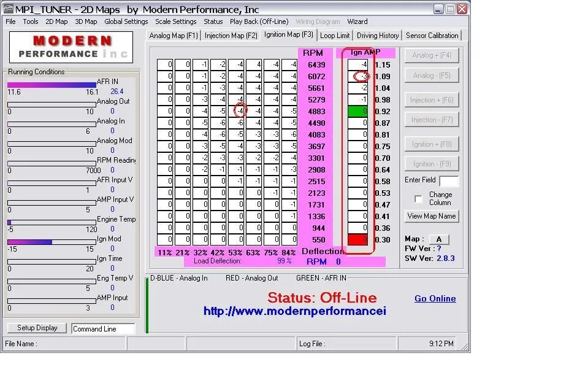Open the Global Settings menu
The height and width of the screenshot is (372, 588).
click(x=126, y=21)
